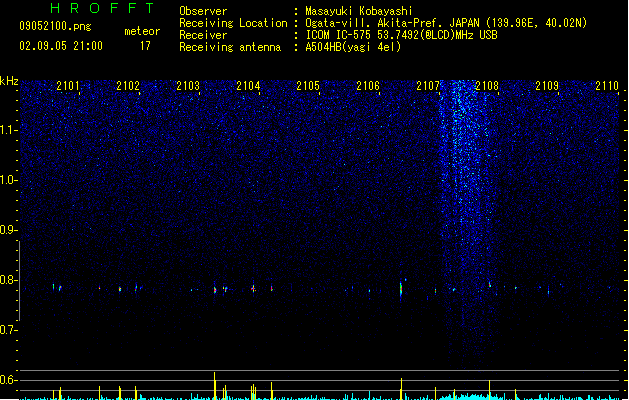Image resolution: width=629 pixels, height=400 pixels.
Task: Click the 0.6 kHz frequency axis label
Action: point(8,380)
